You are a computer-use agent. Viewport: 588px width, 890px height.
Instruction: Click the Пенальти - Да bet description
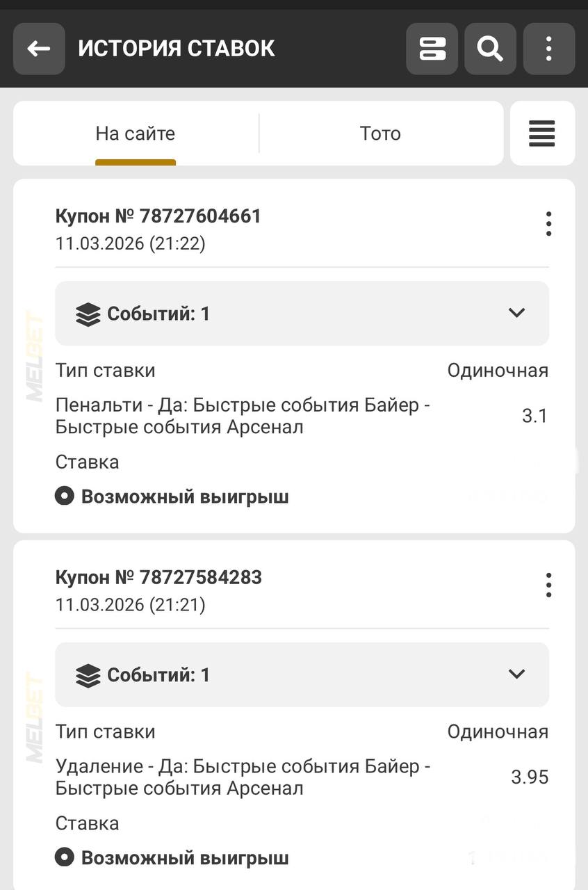pyautogui.click(x=243, y=416)
